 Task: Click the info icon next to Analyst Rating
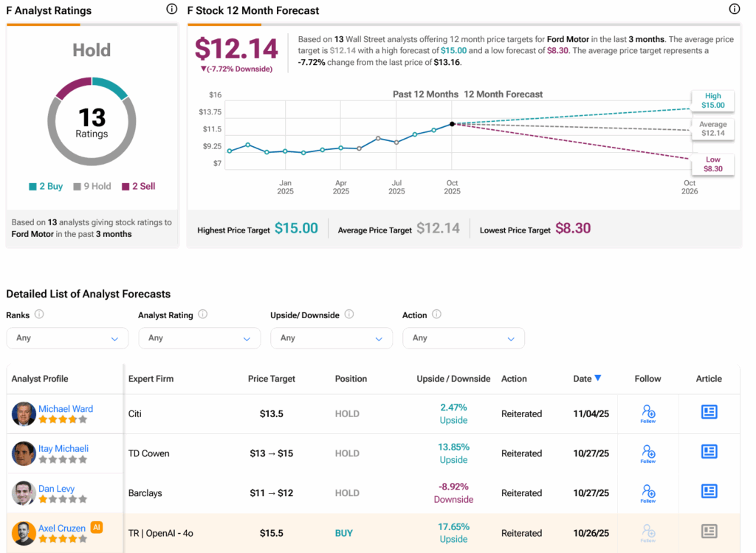[202, 315]
